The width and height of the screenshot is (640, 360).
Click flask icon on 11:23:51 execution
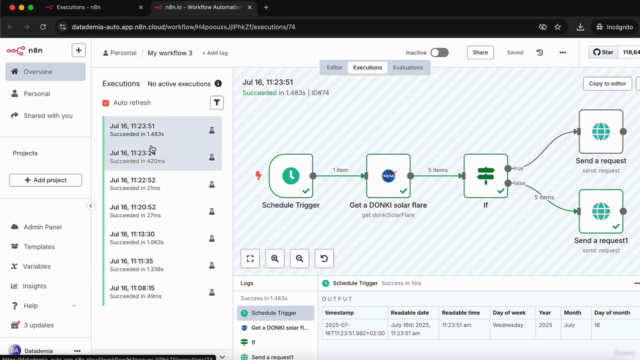coord(212,130)
